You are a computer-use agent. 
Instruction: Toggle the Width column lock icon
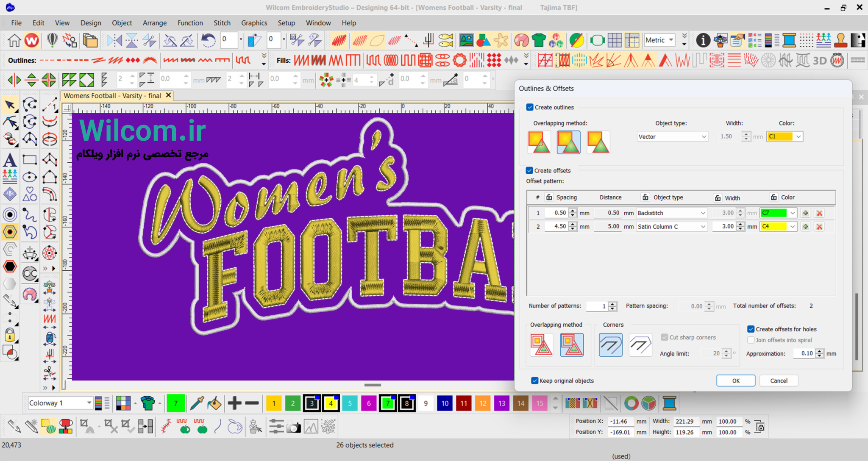[718, 198]
